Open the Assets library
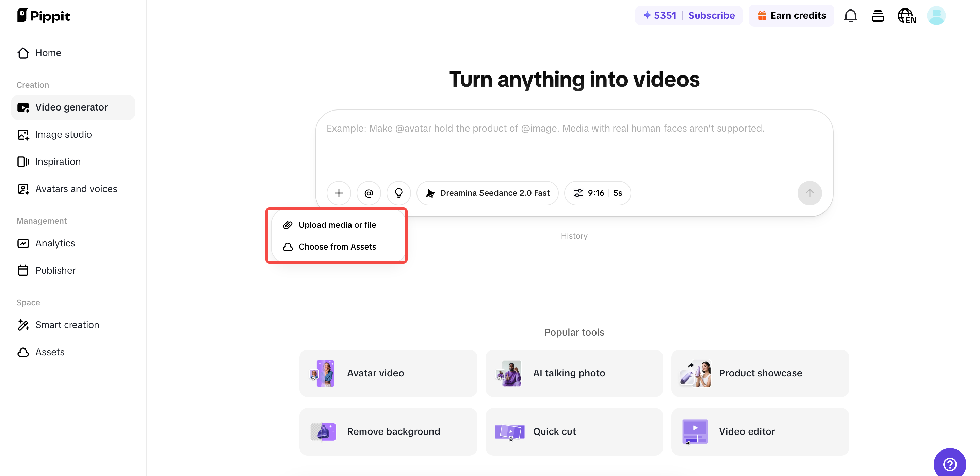The image size is (980, 476). [50, 352]
